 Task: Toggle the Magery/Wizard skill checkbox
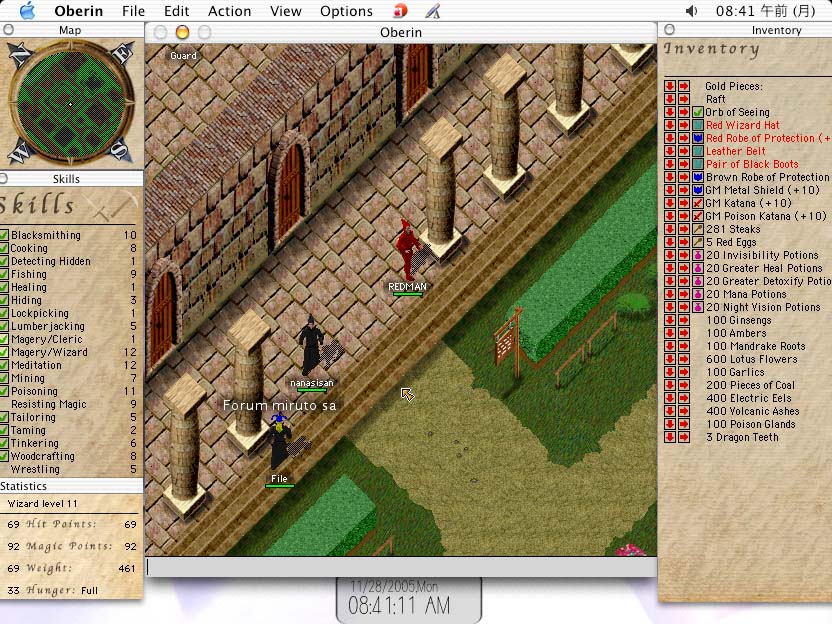point(4,352)
